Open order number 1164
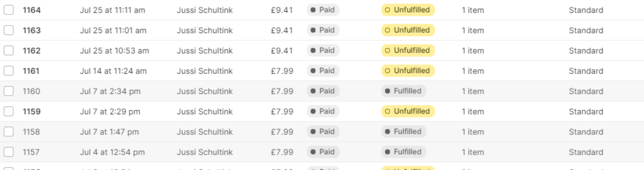Screen dimensions: 644x170 click(x=32, y=10)
